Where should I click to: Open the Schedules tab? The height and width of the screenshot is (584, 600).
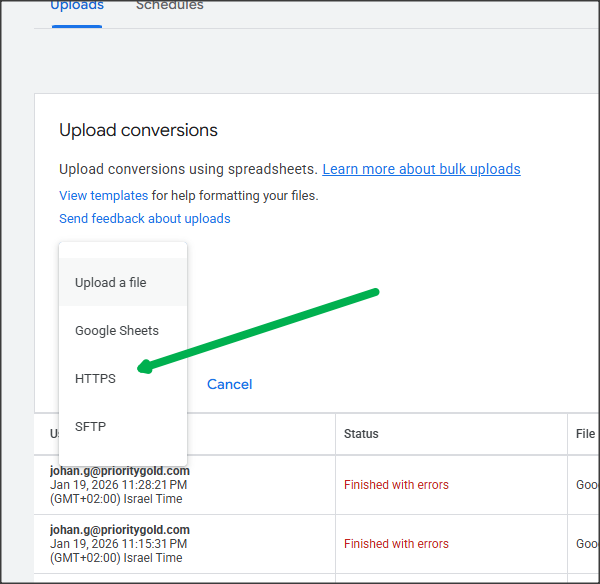169,6
